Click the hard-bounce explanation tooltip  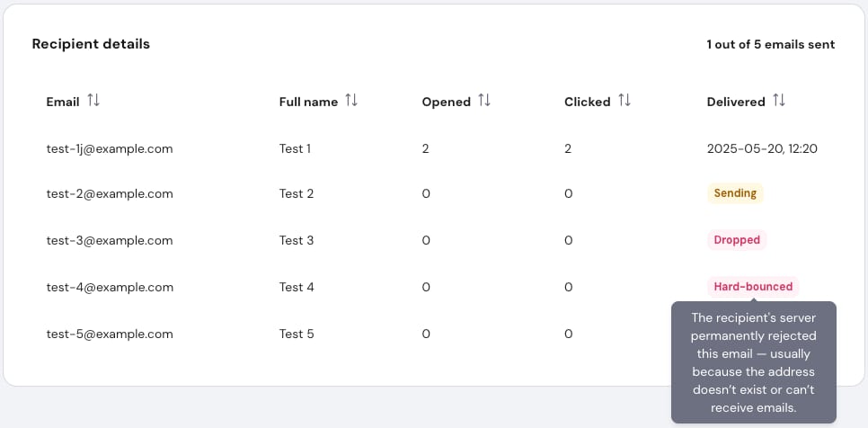tap(754, 362)
